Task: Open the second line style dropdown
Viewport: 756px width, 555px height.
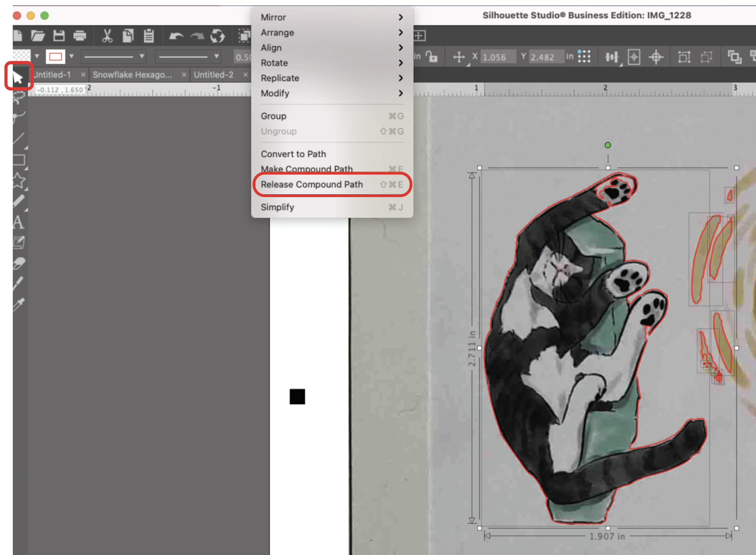Action: [188, 56]
